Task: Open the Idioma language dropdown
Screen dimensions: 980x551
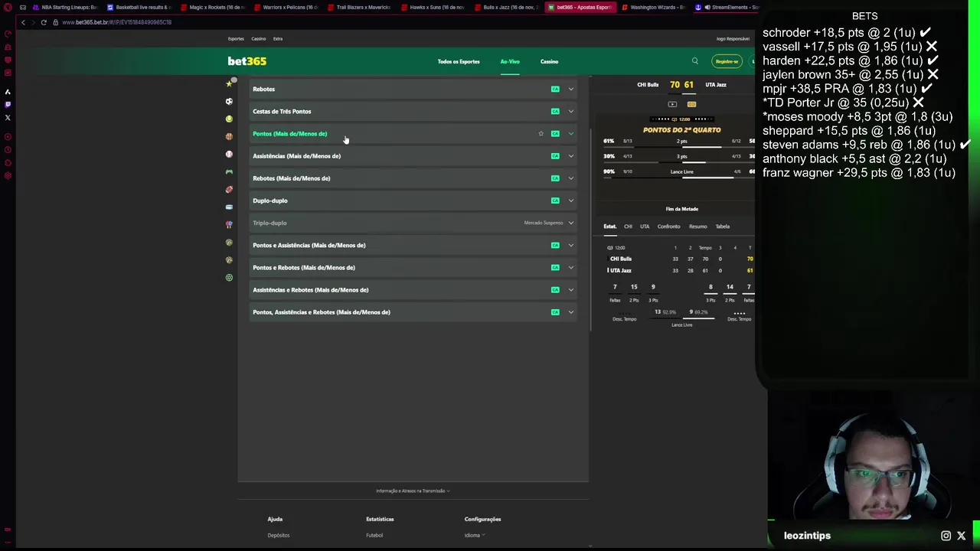Action: tap(474, 535)
